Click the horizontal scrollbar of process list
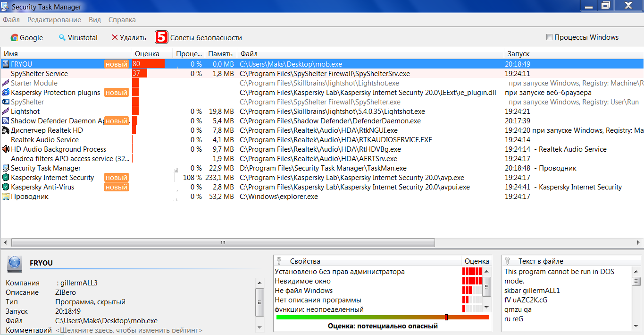The image size is (644, 335). click(223, 242)
